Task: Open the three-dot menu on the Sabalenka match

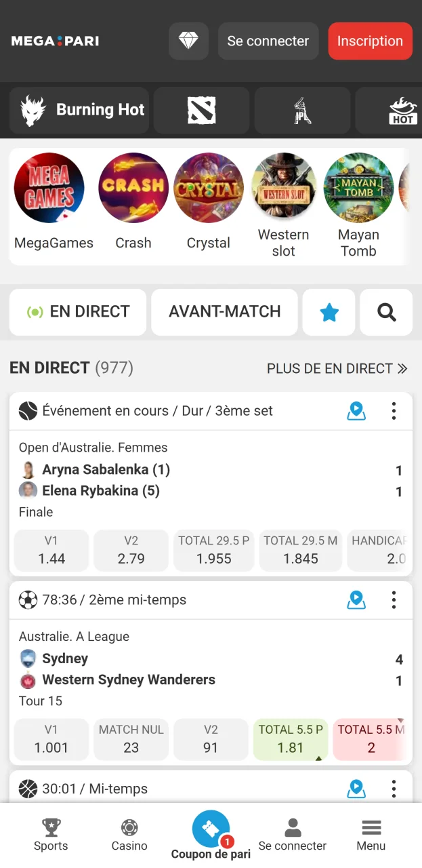Action: tap(394, 410)
